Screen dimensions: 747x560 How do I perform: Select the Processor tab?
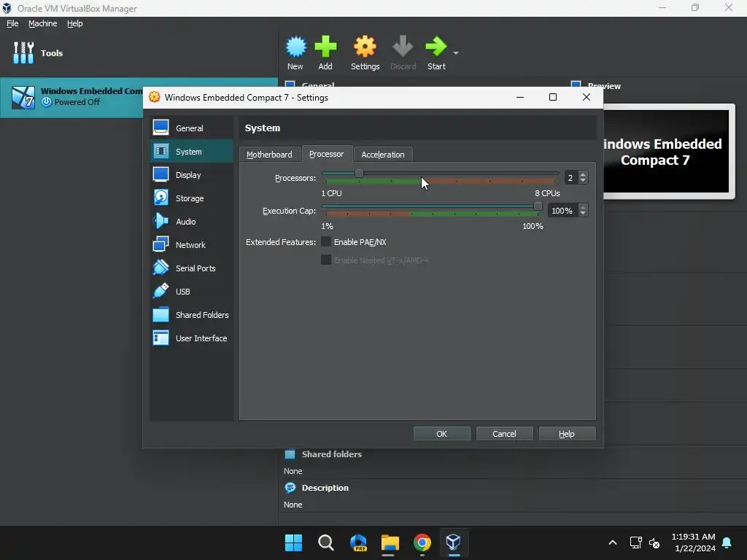pos(326,154)
